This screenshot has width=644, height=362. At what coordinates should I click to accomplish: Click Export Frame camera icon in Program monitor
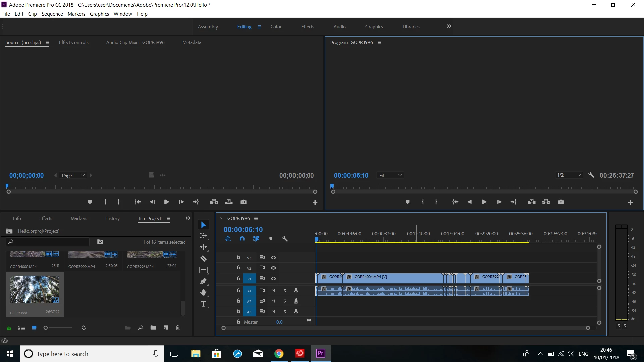click(x=561, y=202)
